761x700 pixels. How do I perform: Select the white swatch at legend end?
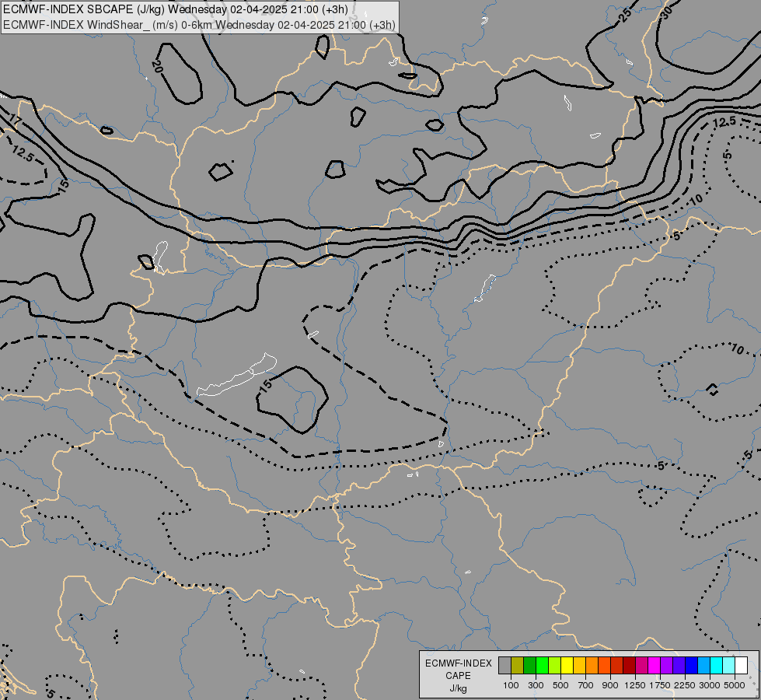741,665
